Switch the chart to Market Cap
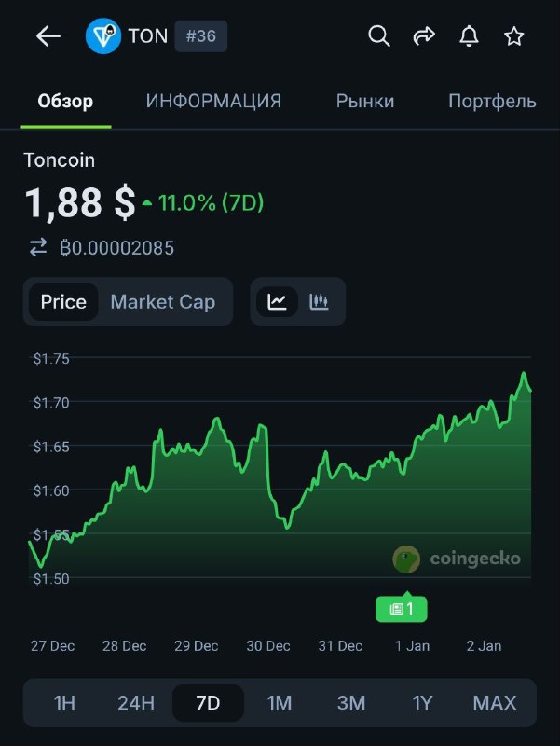The image size is (560, 746). (x=162, y=301)
